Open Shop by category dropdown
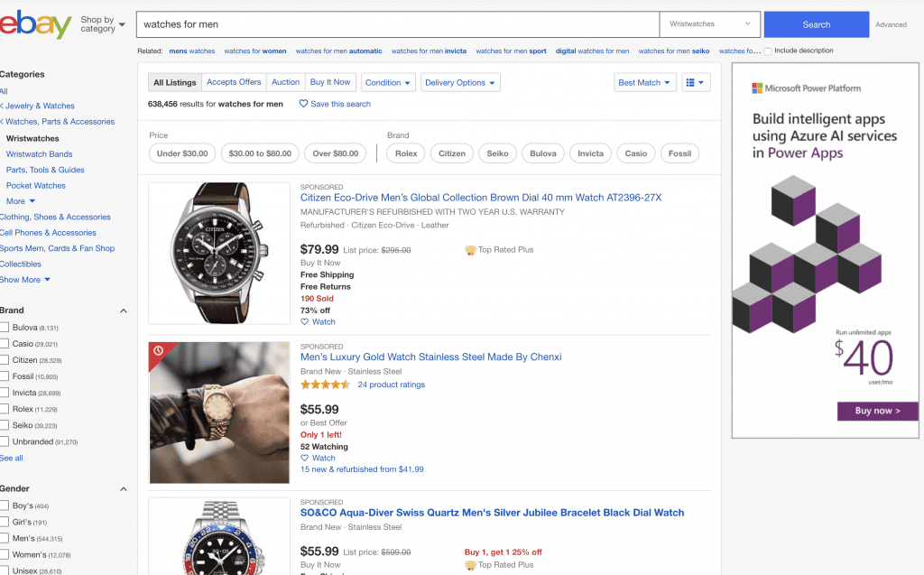The image size is (924, 575). pyautogui.click(x=103, y=24)
